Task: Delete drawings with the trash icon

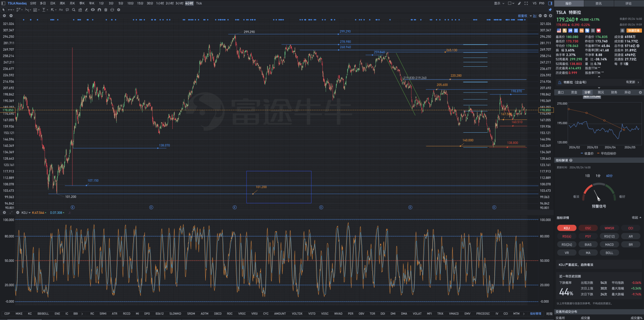Action: [106, 10]
